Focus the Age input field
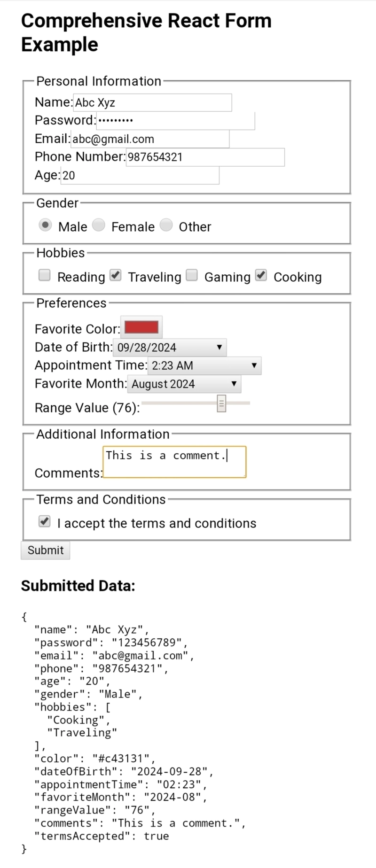 (140, 175)
